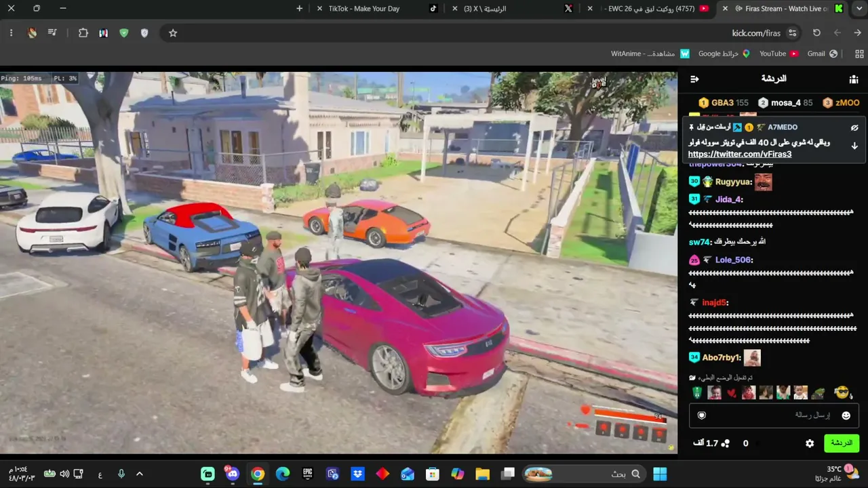Switch to the YouTube EWC 26 tab
This screenshot has height=488, width=868.
(x=649, y=9)
